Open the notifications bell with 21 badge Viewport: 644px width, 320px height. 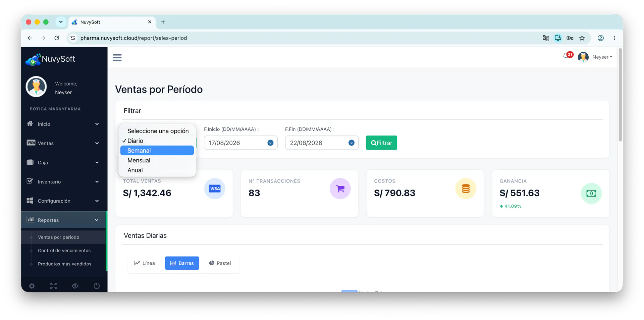pyautogui.click(x=568, y=55)
